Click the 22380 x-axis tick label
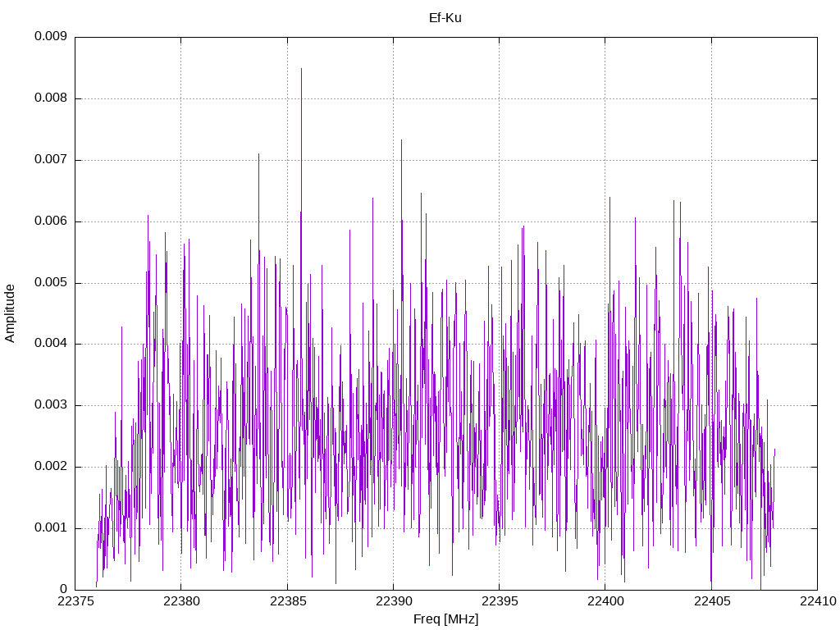Image resolution: width=840 pixels, height=630 pixels. [x=181, y=601]
